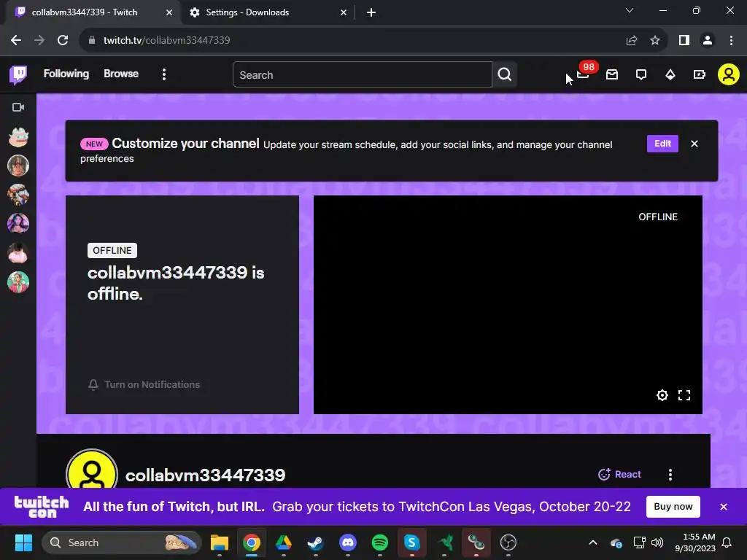The height and width of the screenshot is (560, 747).
Task: Click the React button
Action: 619,474
